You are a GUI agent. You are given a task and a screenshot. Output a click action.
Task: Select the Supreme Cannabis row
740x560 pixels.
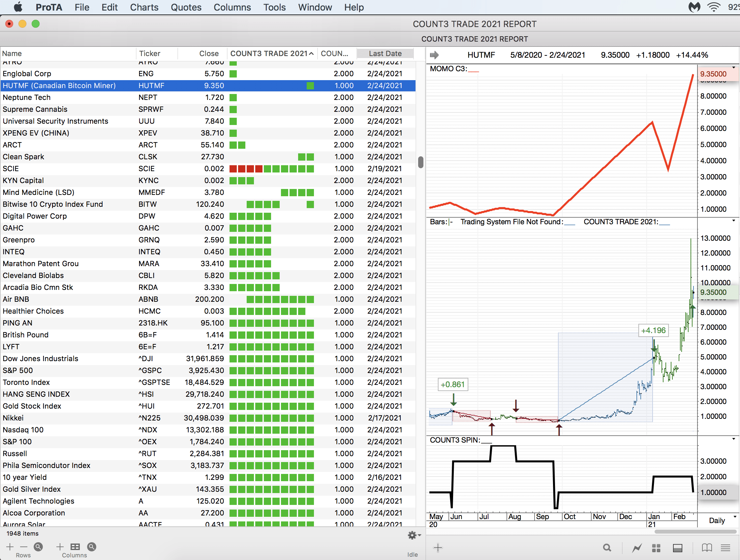tap(208, 109)
